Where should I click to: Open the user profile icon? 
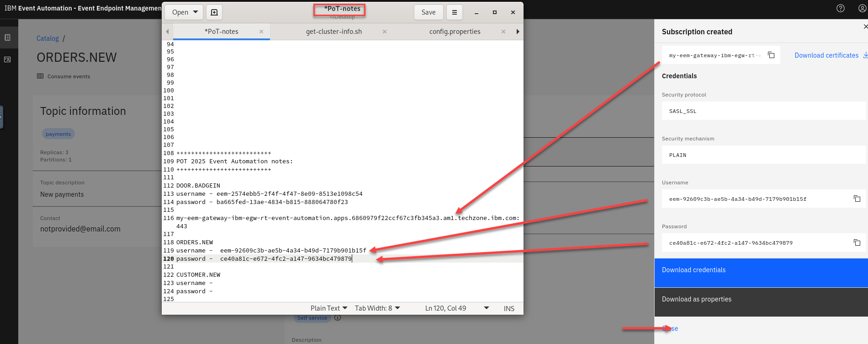[x=862, y=8]
